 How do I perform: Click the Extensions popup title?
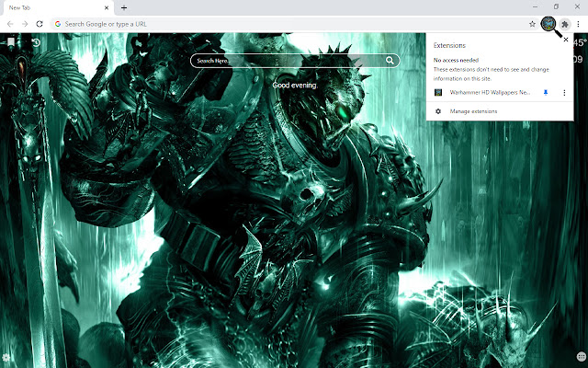coord(449,45)
